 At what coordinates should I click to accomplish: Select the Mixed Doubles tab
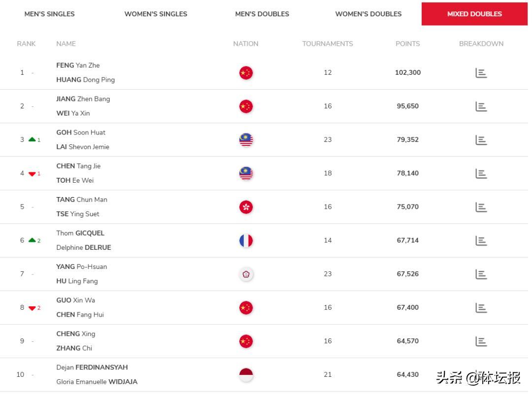474,14
